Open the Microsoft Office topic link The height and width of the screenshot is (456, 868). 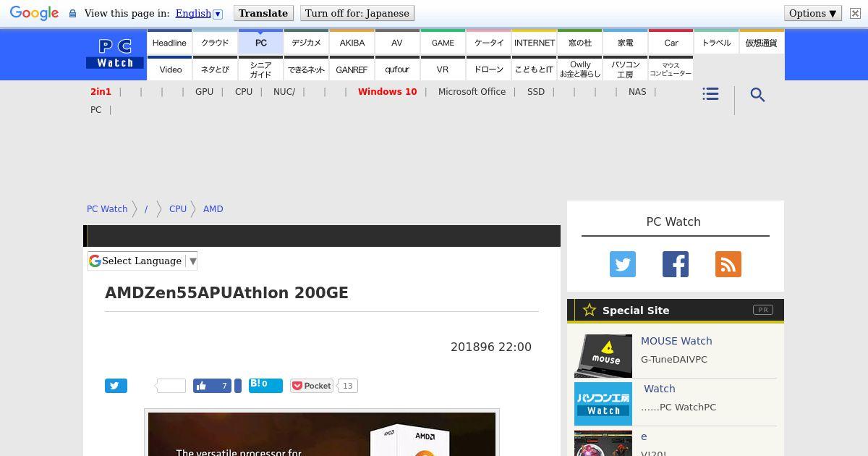click(472, 92)
